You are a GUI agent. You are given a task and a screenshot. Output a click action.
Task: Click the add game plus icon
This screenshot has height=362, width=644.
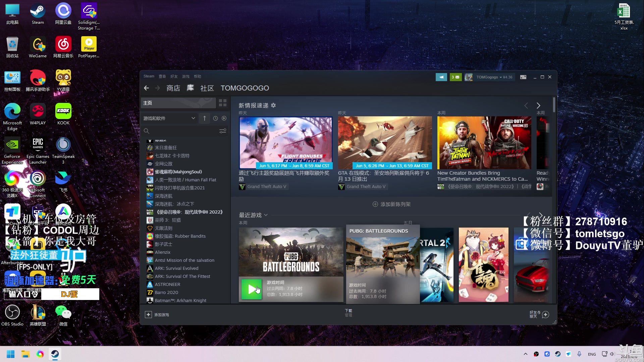click(148, 315)
